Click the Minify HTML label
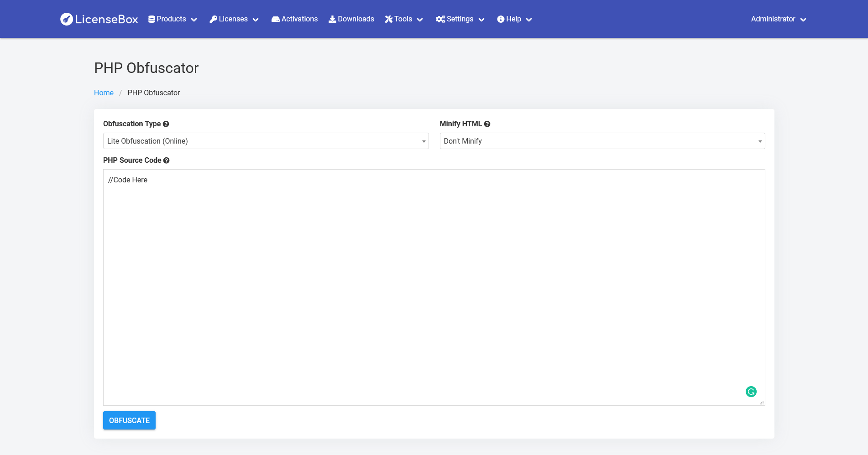The width and height of the screenshot is (868, 455). click(460, 124)
